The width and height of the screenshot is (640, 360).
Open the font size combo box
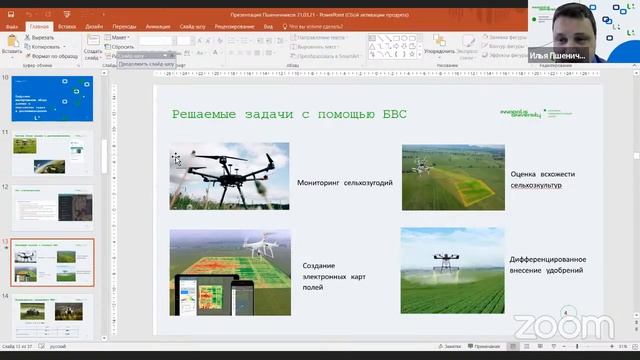[x=184, y=40]
